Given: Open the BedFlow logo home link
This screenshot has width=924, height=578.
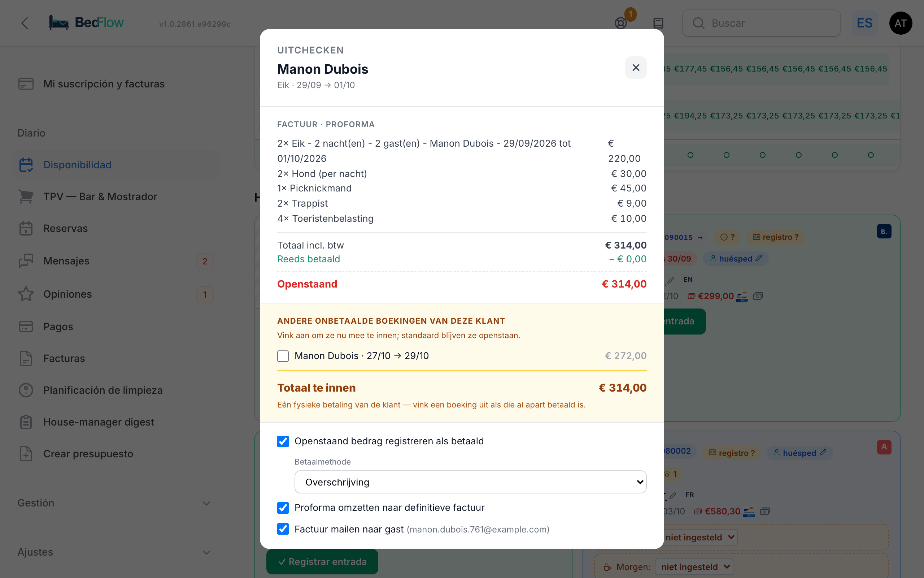Looking at the screenshot, I should 86,23.
